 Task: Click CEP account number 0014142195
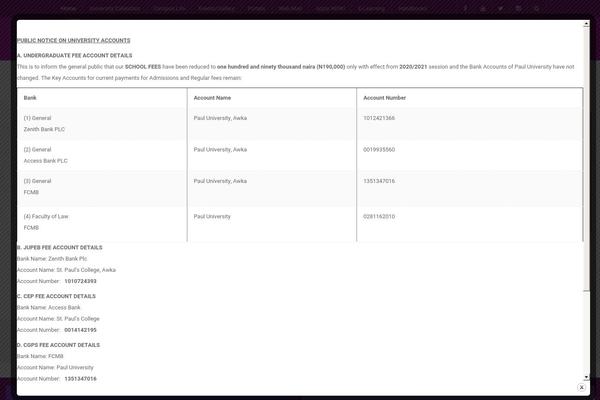pos(80,330)
